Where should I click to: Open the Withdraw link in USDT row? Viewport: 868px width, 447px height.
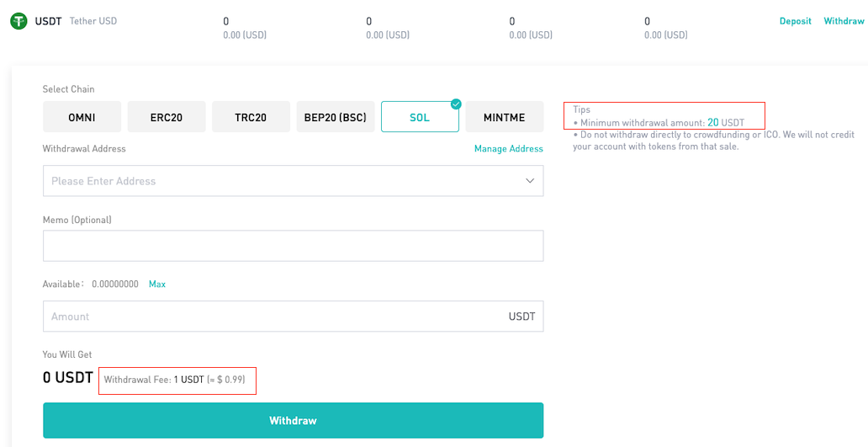[844, 21]
